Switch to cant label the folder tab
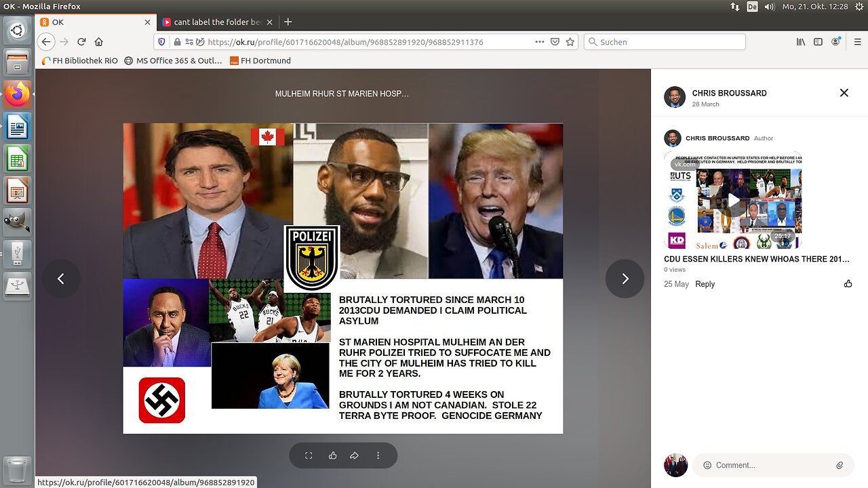 point(217,22)
